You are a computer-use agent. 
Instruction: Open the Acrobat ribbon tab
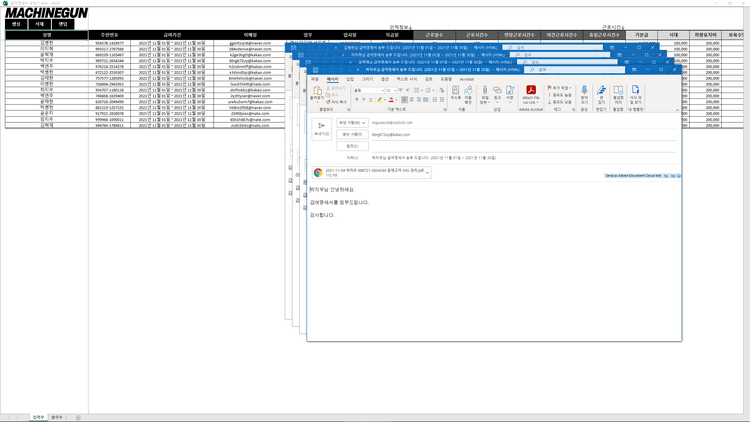(x=466, y=79)
